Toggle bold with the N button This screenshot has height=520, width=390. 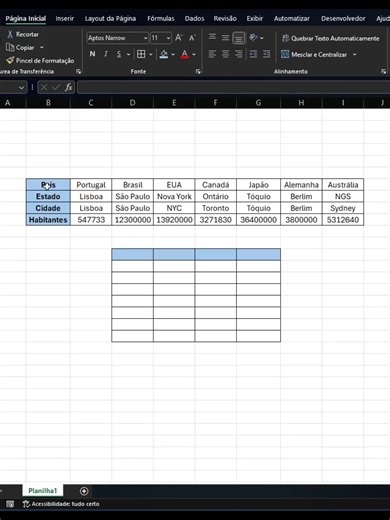(x=92, y=54)
